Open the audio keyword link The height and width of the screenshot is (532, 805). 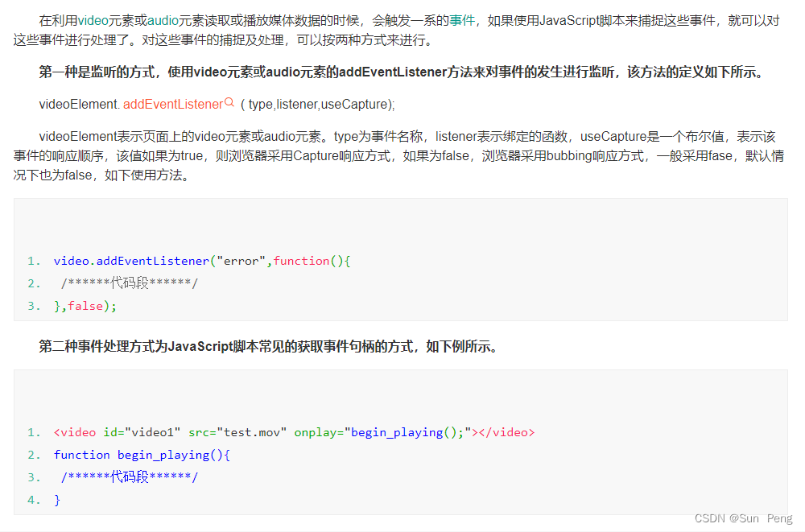tap(163, 21)
